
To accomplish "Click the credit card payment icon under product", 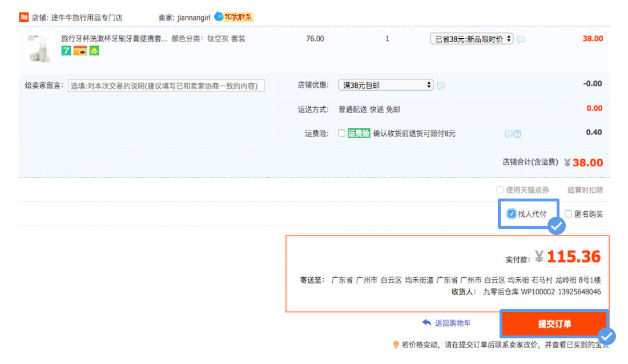I will point(80,50).
